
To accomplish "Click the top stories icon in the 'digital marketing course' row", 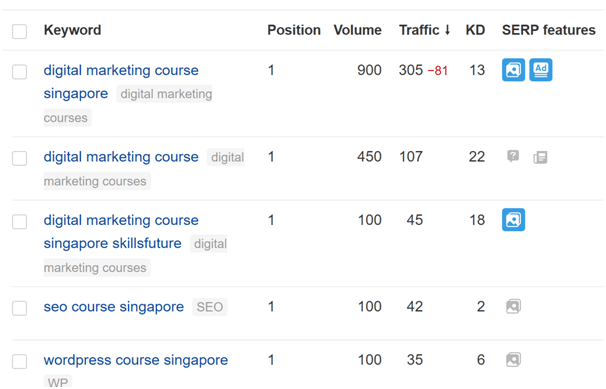I will pyautogui.click(x=540, y=157).
